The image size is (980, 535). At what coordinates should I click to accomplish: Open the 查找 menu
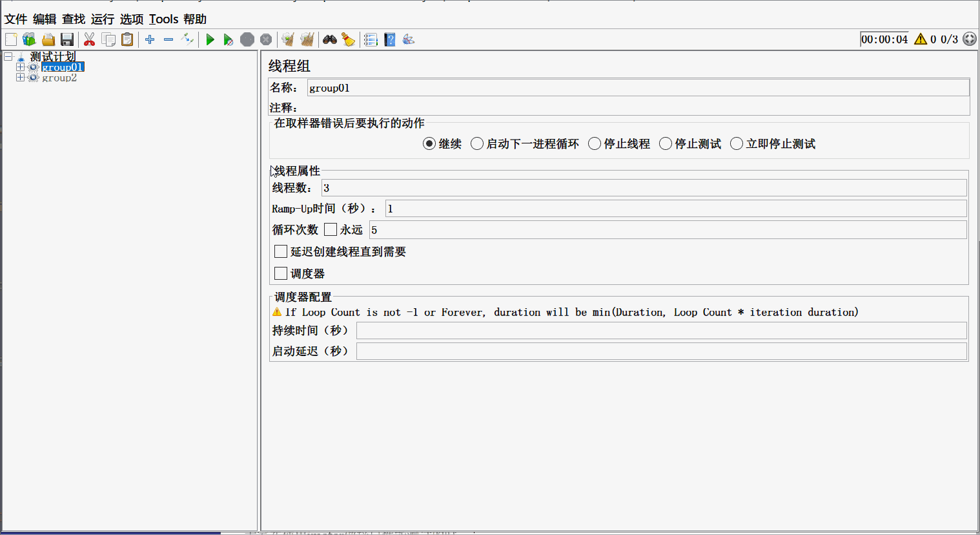tap(74, 19)
